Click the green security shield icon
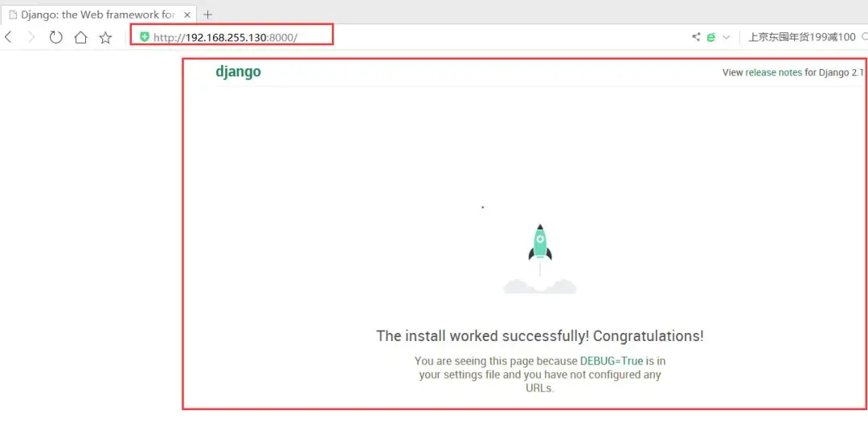The width and height of the screenshot is (868, 423). coord(145,37)
